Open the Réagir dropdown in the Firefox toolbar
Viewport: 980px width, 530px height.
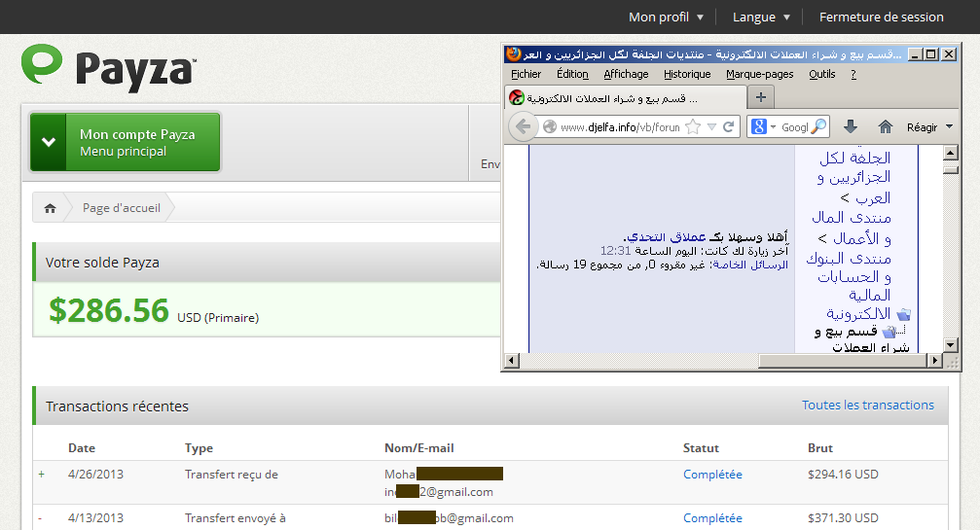pyautogui.click(x=929, y=126)
